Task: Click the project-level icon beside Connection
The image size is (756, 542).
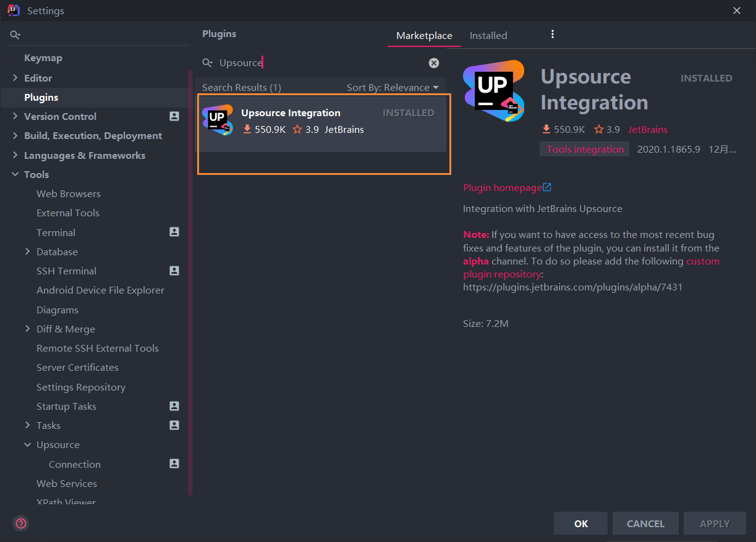Action: tap(174, 464)
